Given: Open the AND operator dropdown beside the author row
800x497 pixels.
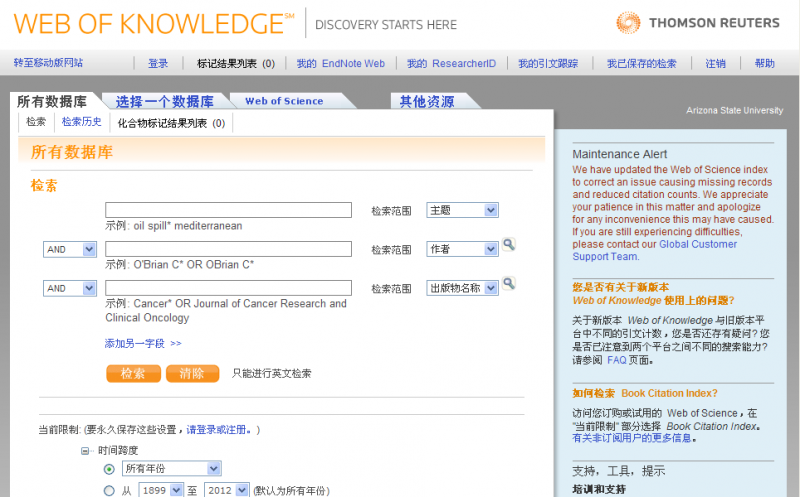Looking at the screenshot, I should pyautogui.click(x=70, y=250).
